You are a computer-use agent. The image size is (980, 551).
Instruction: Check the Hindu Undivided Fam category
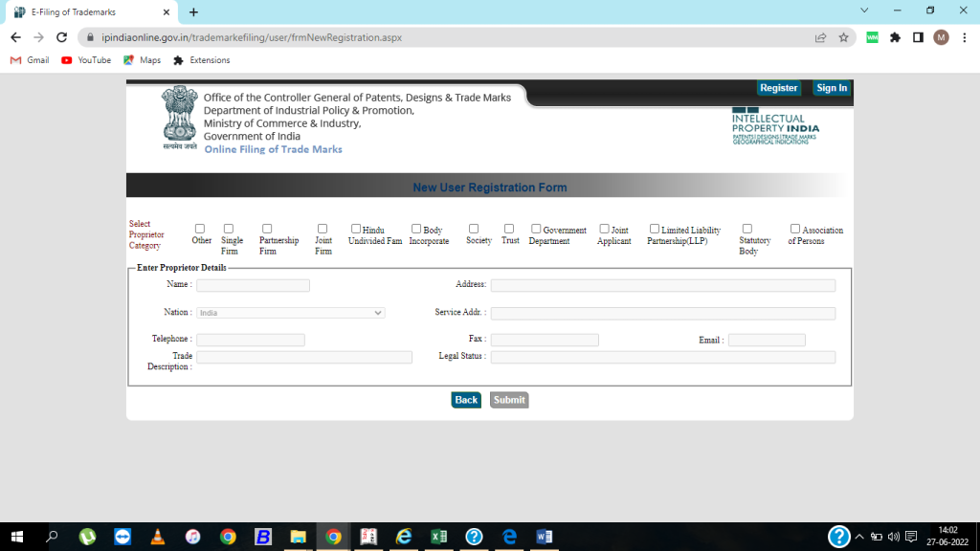(356, 229)
